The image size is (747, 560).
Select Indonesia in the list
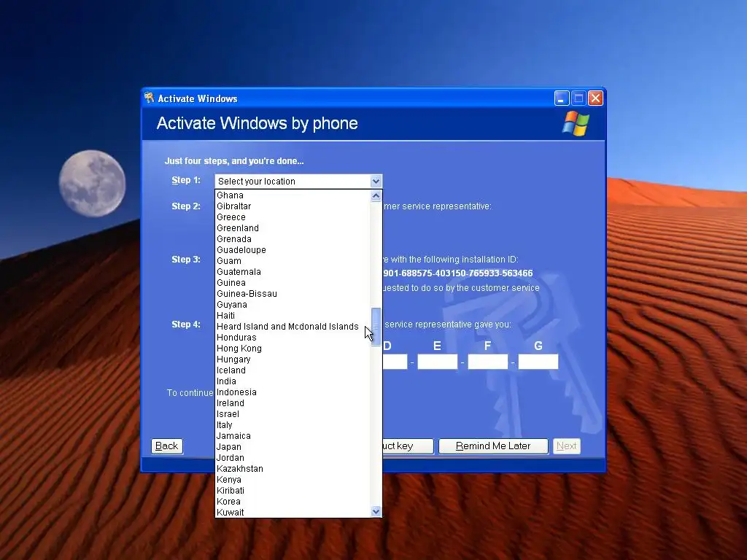tap(293, 392)
